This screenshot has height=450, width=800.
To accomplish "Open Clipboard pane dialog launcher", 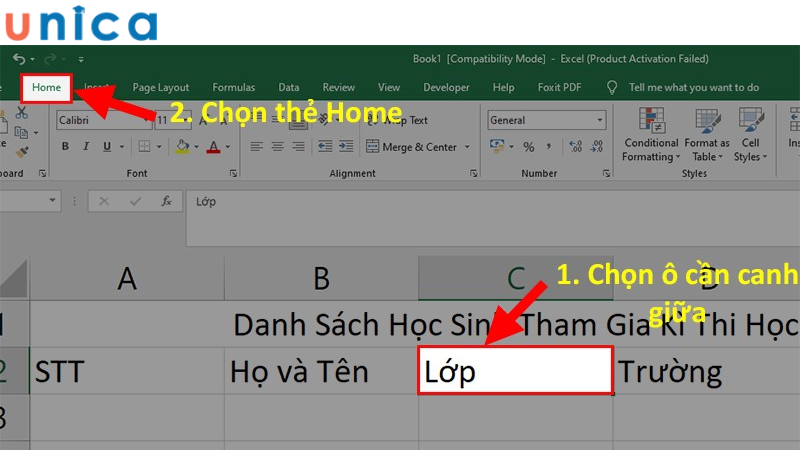I will 42,173.
